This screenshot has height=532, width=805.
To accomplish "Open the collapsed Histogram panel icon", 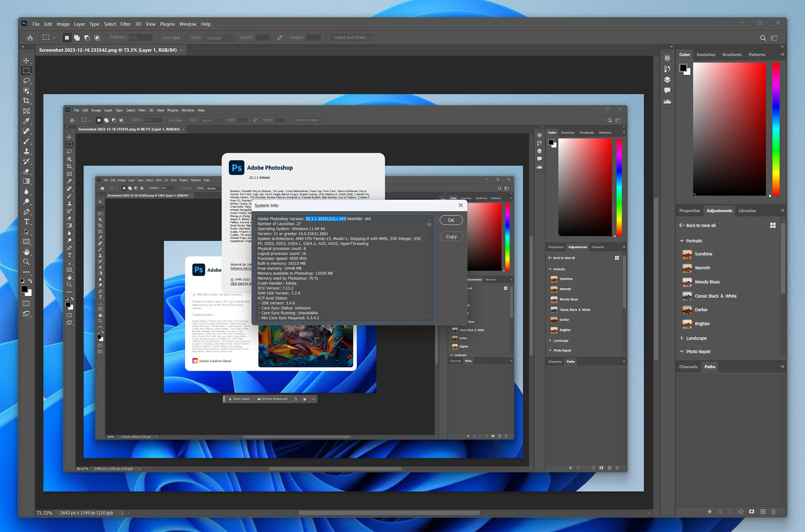I will click(667, 101).
